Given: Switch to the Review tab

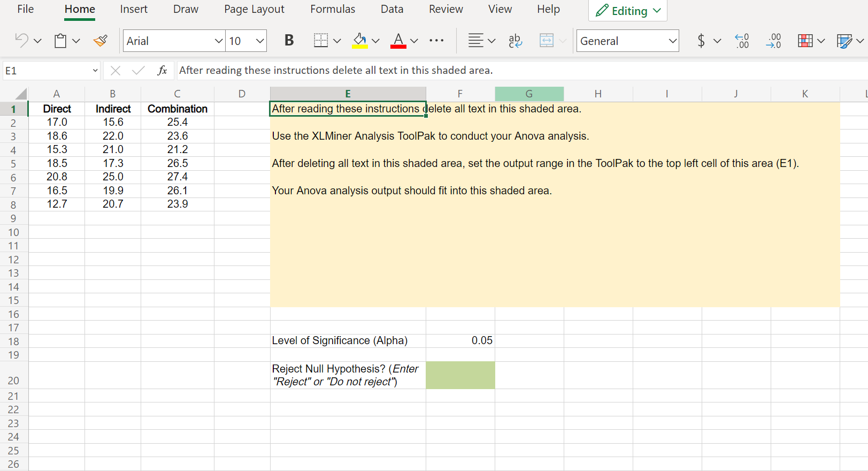Looking at the screenshot, I should point(446,9).
